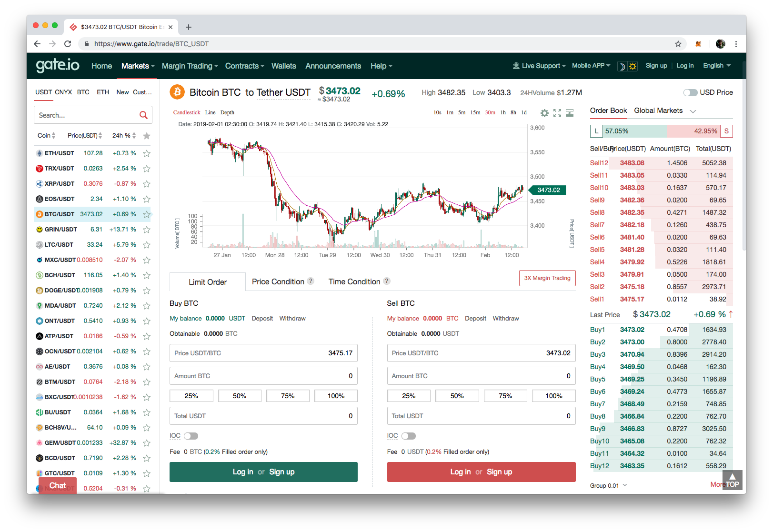Toggle IOC switch for Sell BTC
Screen dimensions: 773x532
409,436
